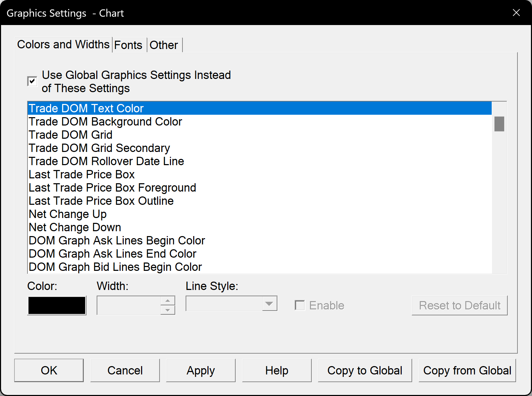Select the Colors and Widths tab

63,45
